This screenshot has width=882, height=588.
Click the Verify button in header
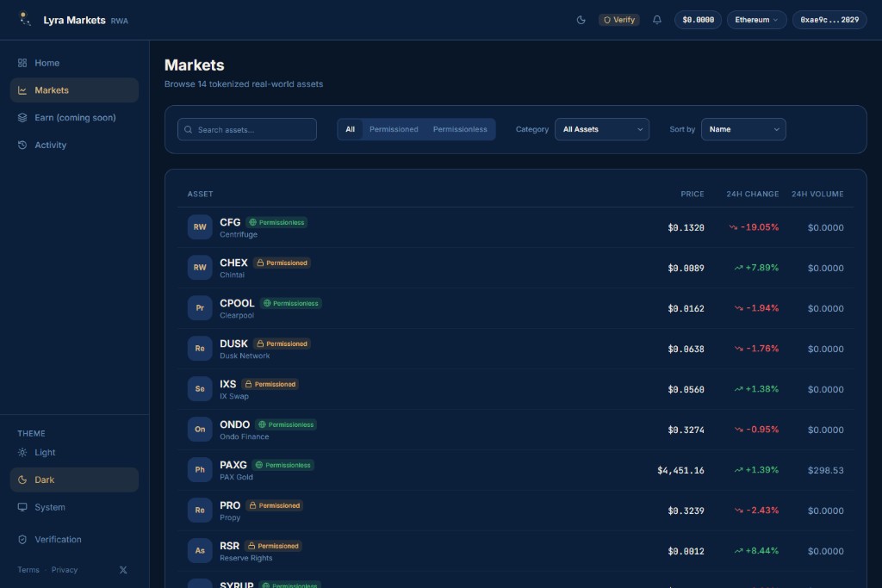[x=618, y=20]
